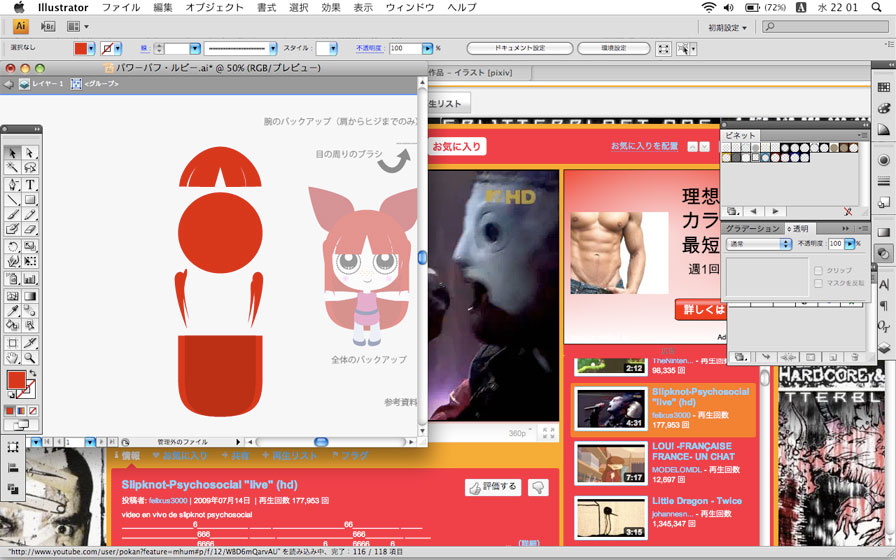Open Adobe Bridge via Br icon
The image size is (896, 560).
click(x=48, y=26)
